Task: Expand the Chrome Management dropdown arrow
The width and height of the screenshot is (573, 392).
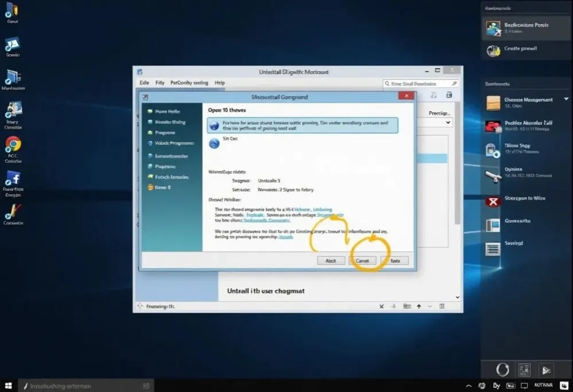Action: pos(566,99)
